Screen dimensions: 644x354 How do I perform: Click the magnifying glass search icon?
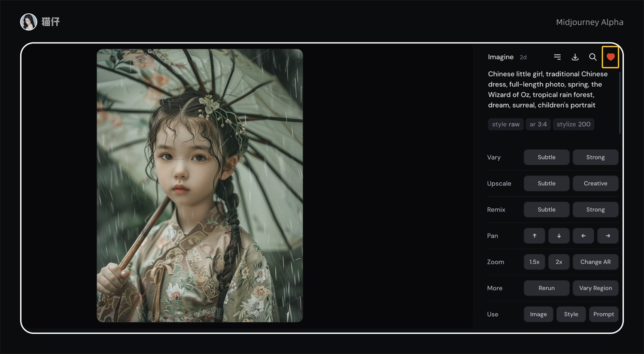click(592, 57)
